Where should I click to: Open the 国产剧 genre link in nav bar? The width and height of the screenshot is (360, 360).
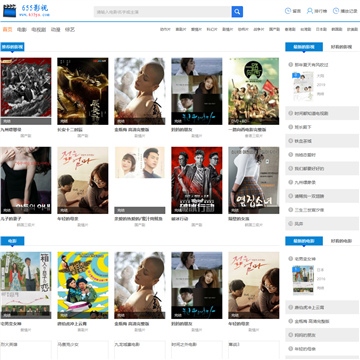tap(274, 29)
